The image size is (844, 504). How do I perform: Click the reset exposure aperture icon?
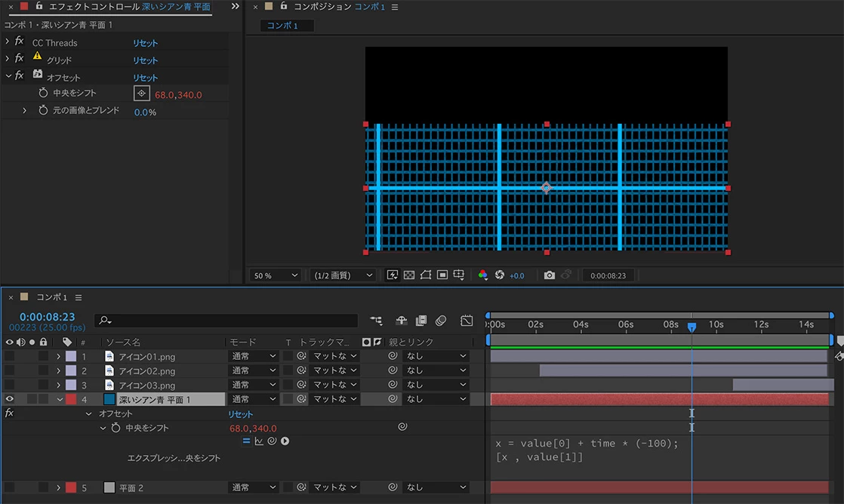tap(500, 275)
